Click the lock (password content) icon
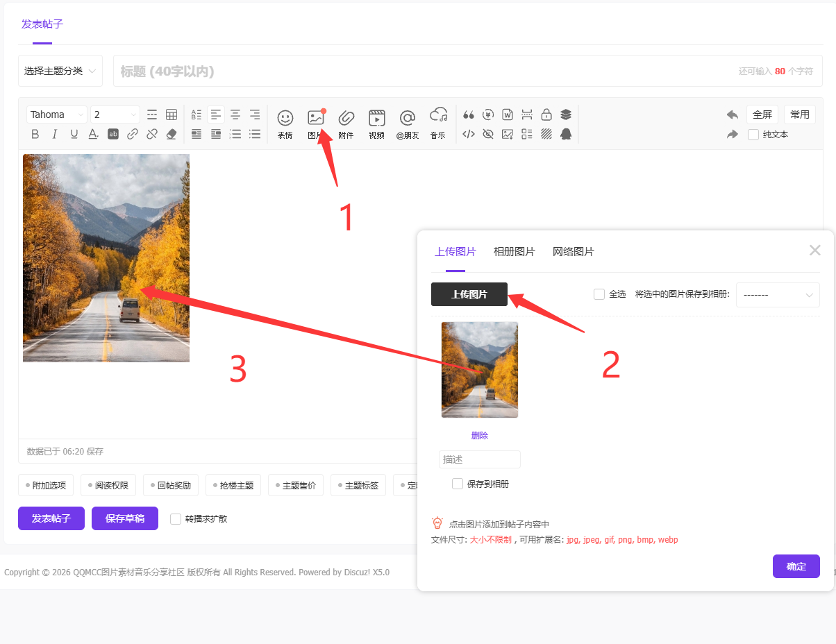The height and width of the screenshot is (644, 836). click(546, 115)
